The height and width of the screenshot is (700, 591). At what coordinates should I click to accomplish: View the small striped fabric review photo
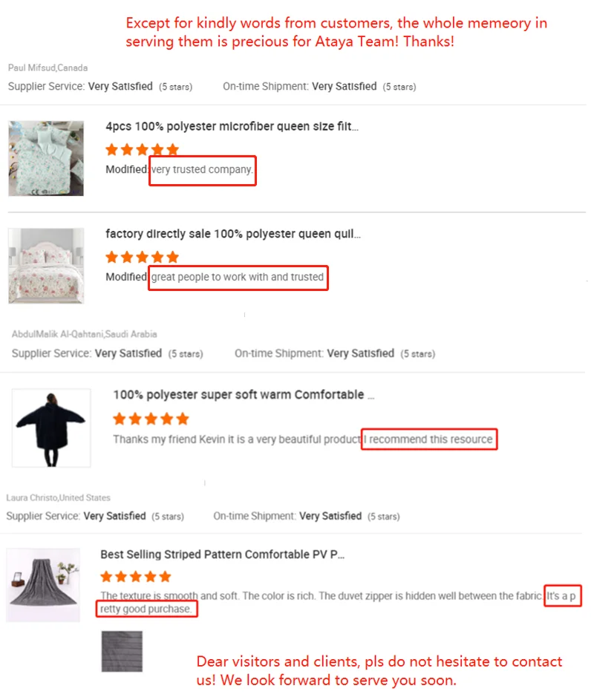coord(121,651)
